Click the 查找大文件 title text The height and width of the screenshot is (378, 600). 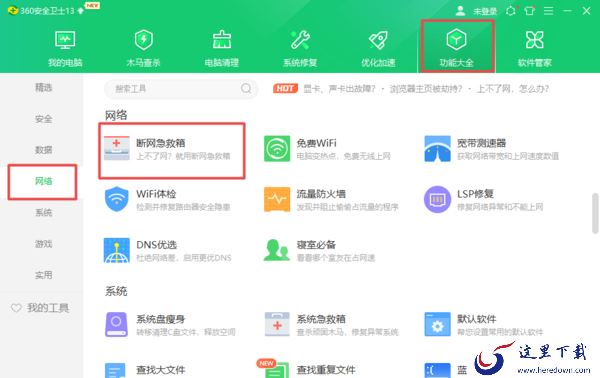161,370
